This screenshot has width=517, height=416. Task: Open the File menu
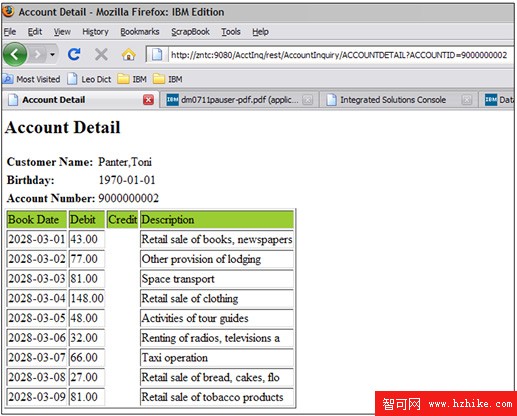pyautogui.click(x=10, y=32)
